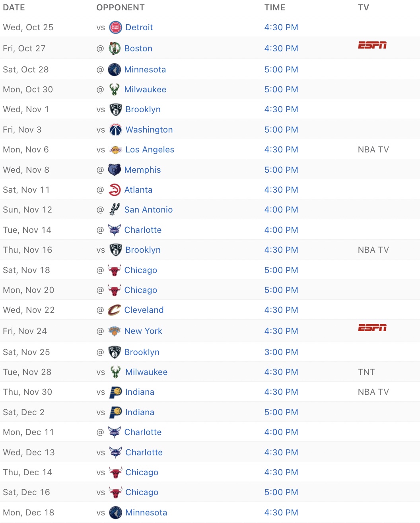Image resolution: width=420 pixels, height=523 pixels.
Task: Click the ESPN logo on Oct 27 row
Action: pos(372,45)
